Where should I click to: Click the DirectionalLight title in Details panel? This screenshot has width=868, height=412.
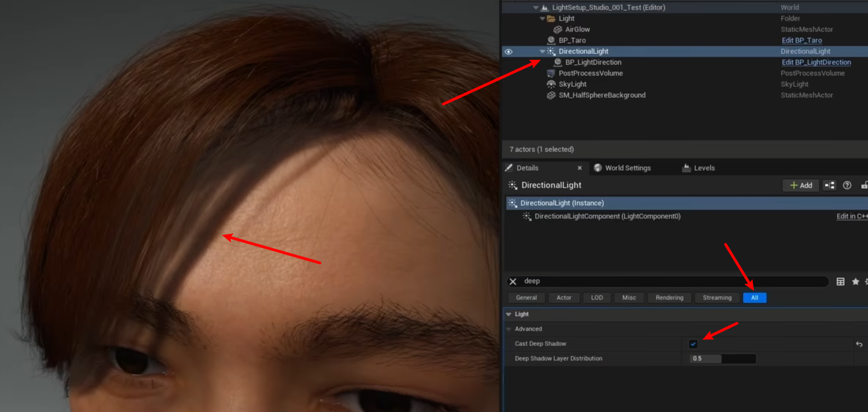pyautogui.click(x=551, y=186)
